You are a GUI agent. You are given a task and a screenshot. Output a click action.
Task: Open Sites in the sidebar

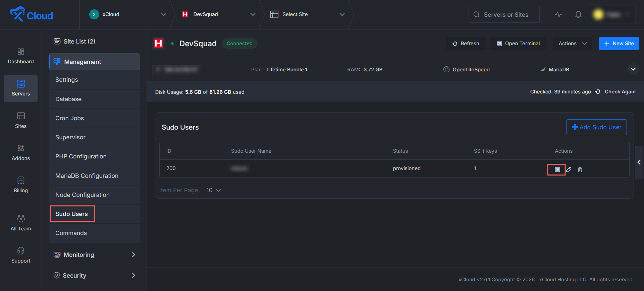pyautogui.click(x=21, y=121)
